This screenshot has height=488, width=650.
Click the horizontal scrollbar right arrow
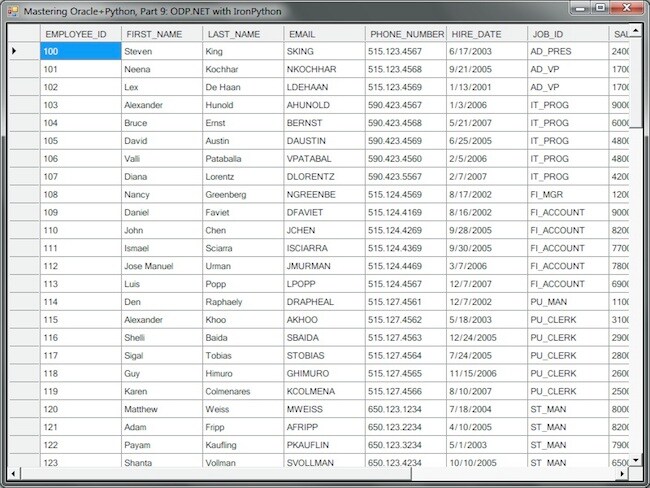coord(622,473)
